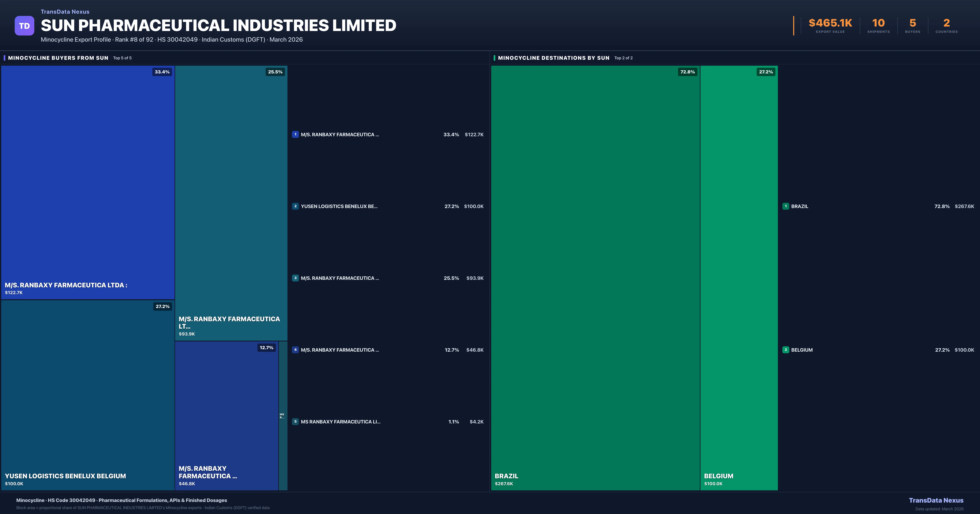Click the Minocycline Buyers From Sun heading

pyautogui.click(x=58, y=58)
